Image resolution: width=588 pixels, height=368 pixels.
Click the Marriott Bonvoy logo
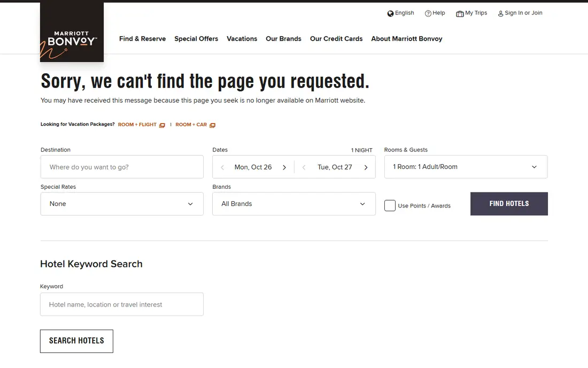pos(72,32)
